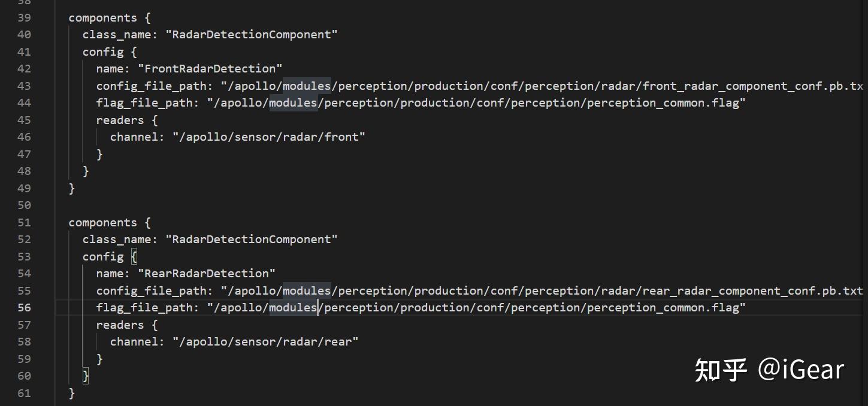The image size is (868, 406).
Task: Click the "components" keyword on line 51
Action: 102,222
